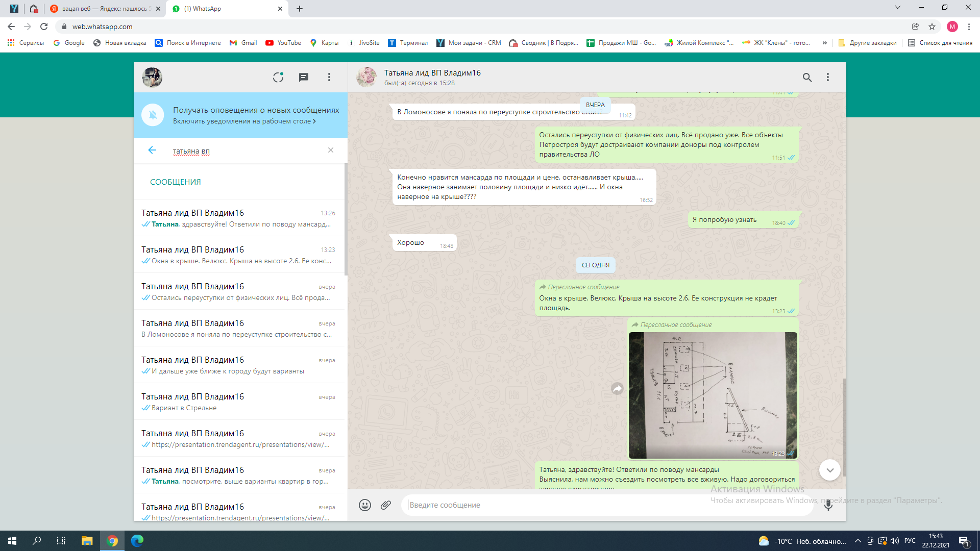Screen dimensions: 980x551
Task: Click the paperclip attach icon
Action: click(x=386, y=505)
